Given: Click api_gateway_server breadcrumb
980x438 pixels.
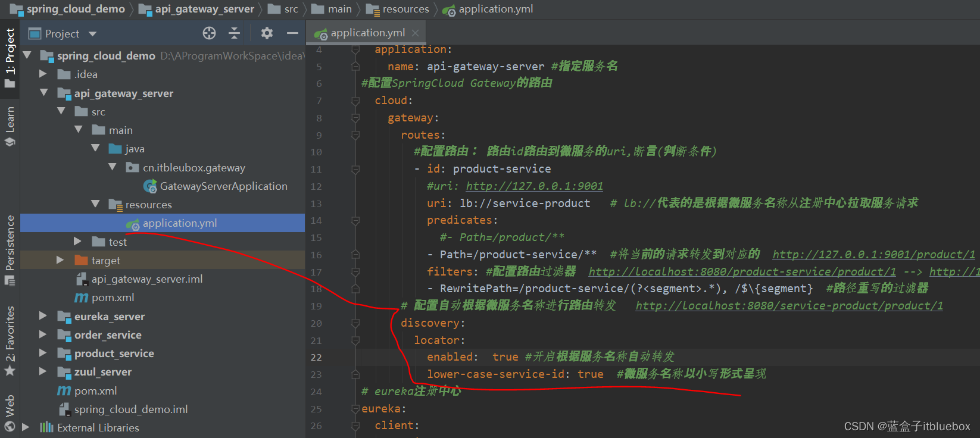Looking at the screenshot, I should point(196,9).
